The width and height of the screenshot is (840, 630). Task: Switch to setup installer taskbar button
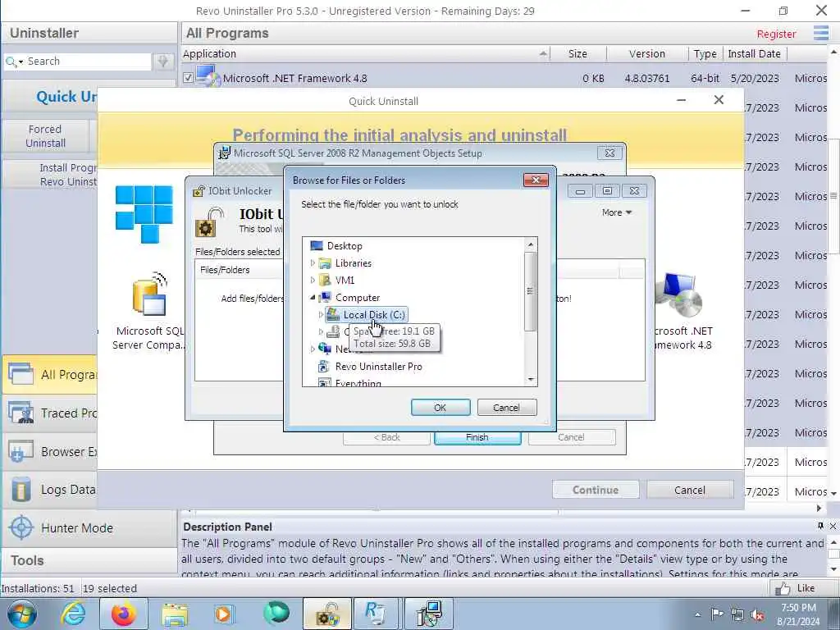tap(429, 614)
